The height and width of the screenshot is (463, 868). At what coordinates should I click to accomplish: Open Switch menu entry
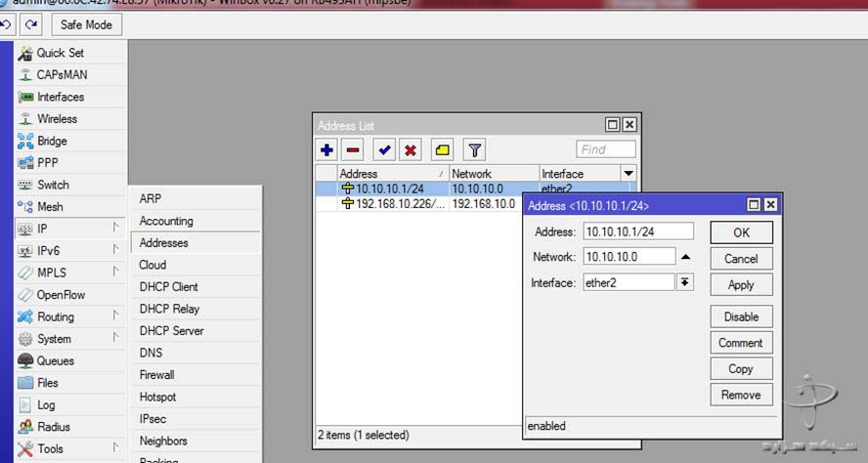click(69, 185)
